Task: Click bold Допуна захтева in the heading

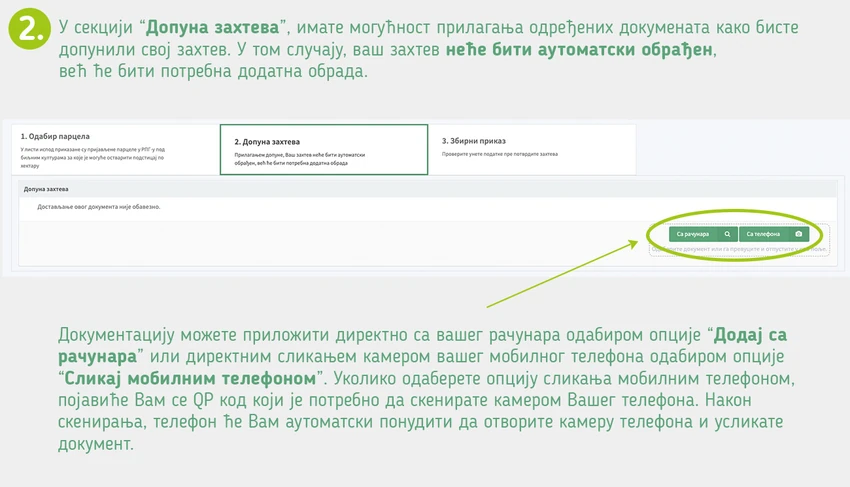Action: tap(212, 27)
